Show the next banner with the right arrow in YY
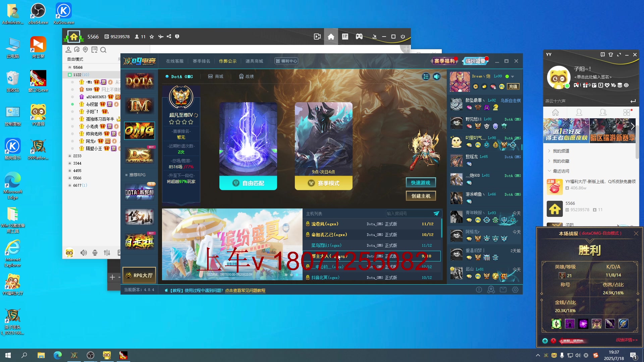Image resolution: width=644 pixels, height=362 pixels. click(632, 126)
